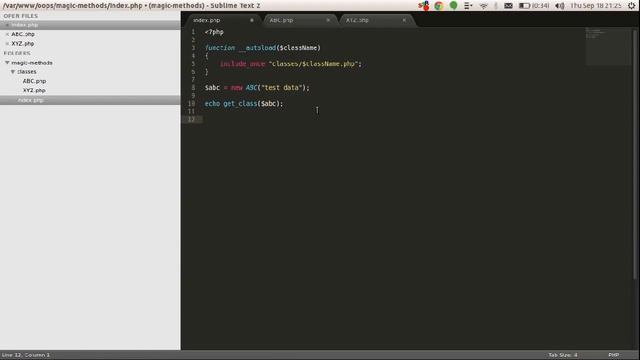Click line number 12 in the gutter
Viewport: 640px width, 360px height.
point(191,120)
